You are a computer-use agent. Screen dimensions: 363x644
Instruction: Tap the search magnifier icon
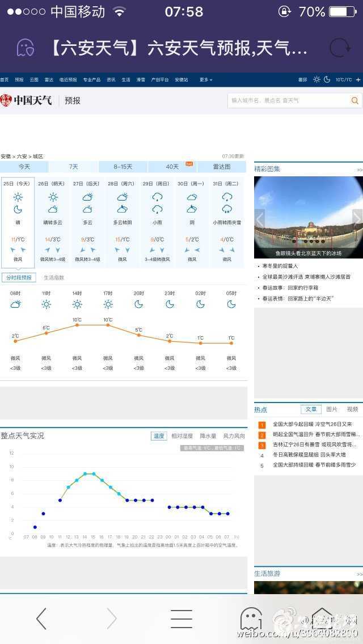[355, 100]
